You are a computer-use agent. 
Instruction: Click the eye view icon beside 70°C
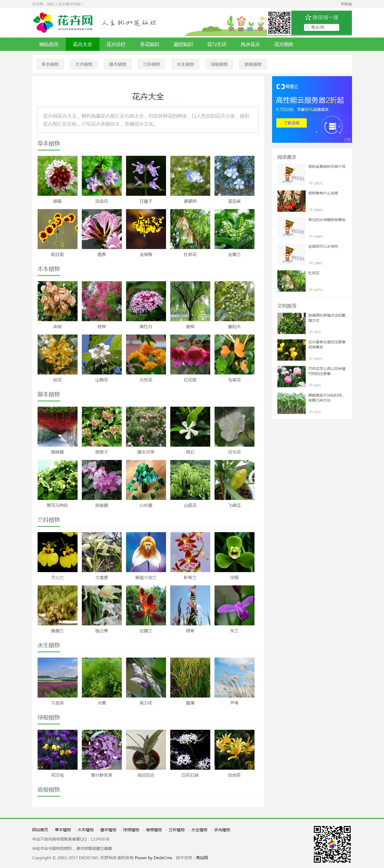311,332
